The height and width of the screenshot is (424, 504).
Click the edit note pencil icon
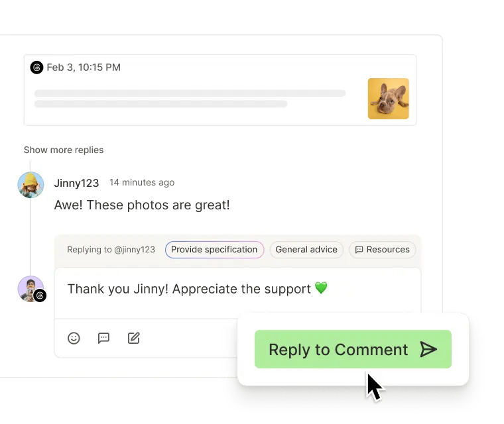134,338
